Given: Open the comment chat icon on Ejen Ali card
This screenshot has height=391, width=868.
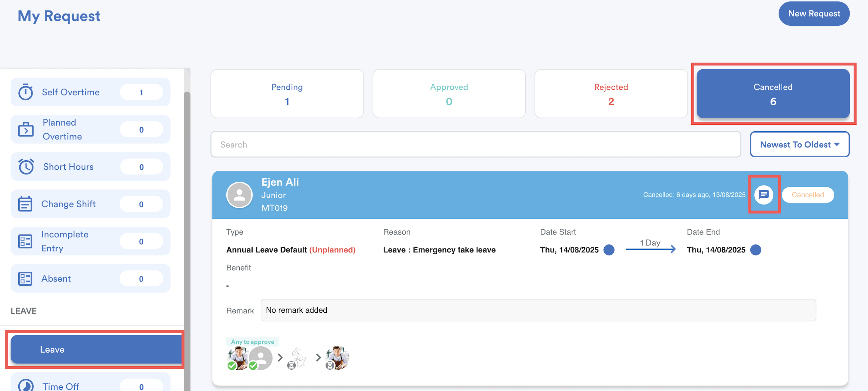Looking at the screenshot, I should [x=763, y=194].
